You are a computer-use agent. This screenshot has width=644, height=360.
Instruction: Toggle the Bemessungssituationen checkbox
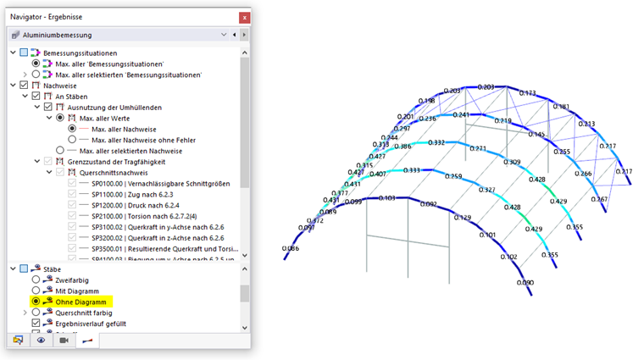pyautogui.click(x=24, y=53)
